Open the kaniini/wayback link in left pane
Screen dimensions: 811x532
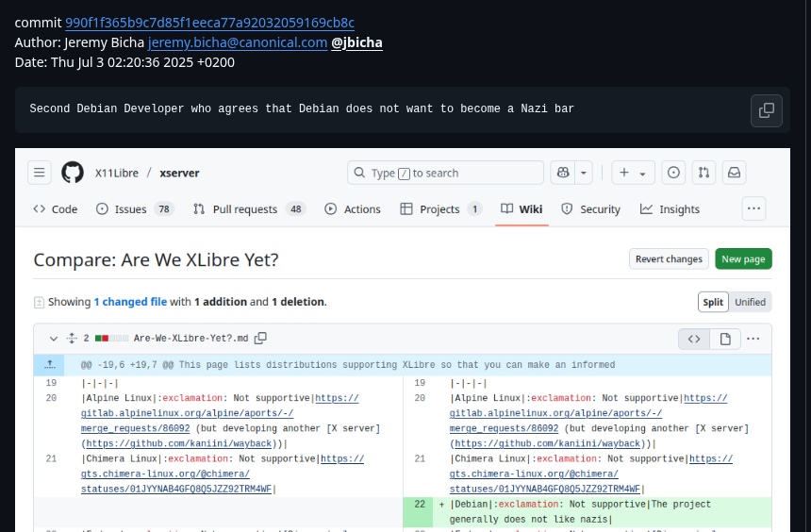178,443
